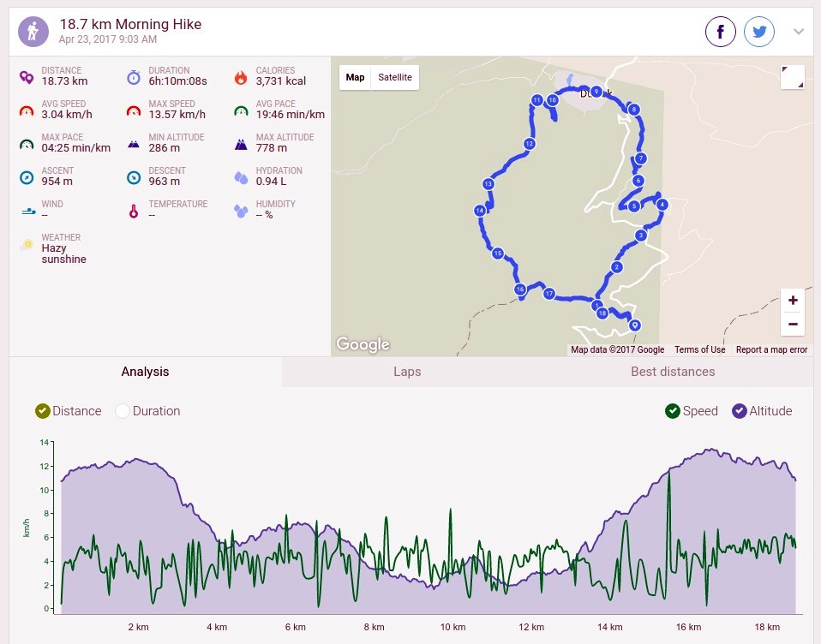Click the 6h:10m:08s duration value
The image size is (821, 644).
pos(177,81)
